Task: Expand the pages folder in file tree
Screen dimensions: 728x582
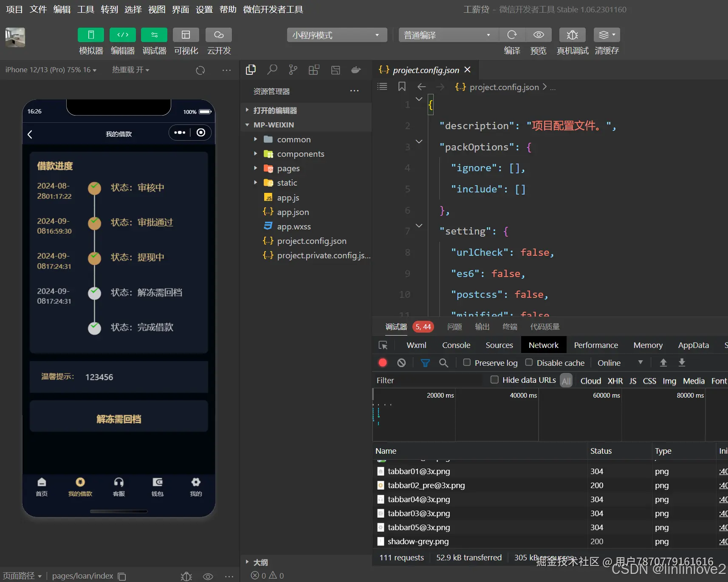Action: coord(288,168)
